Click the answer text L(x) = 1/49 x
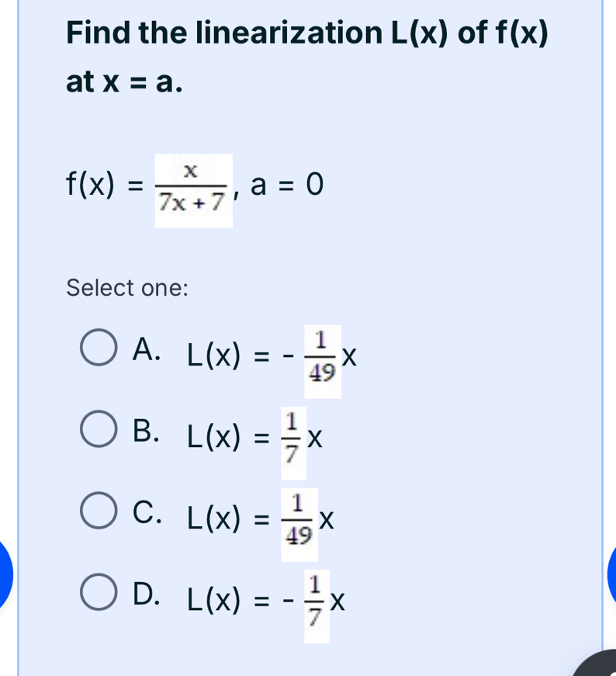 pyautogui.click(x=260, y=518)
